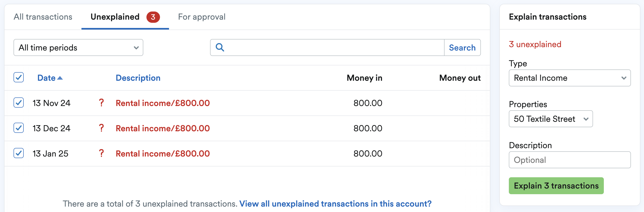The width and height of the screenshot is (644, 212).
Task: Click the red 3 badge on Unexplained
Action: tap(153, 17)
